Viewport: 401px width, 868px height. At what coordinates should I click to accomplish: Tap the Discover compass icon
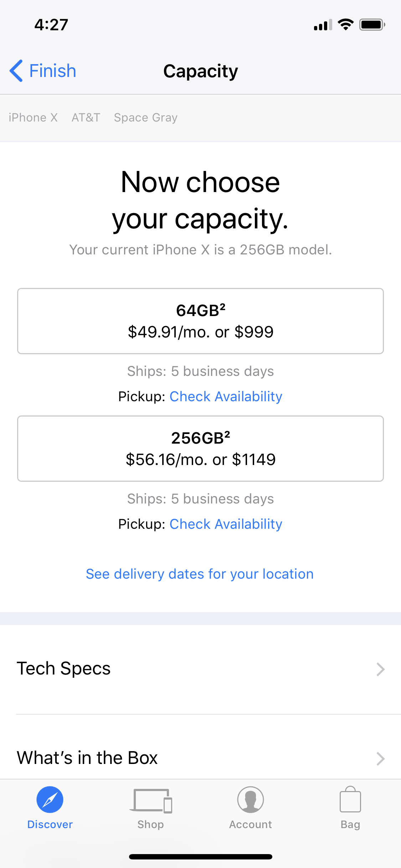pyautogui.click(x=50, y=799)
